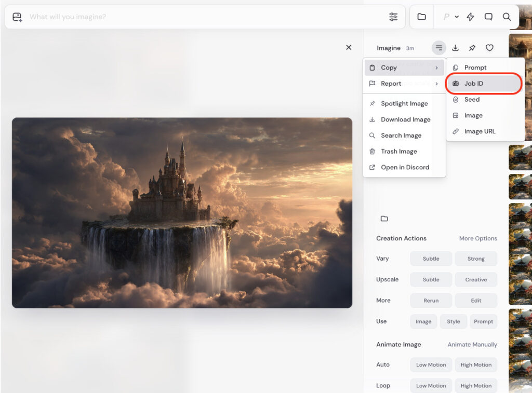Close the image view with X
The height and width of the screenshot is (393, 532).
[x=349, y=47]
